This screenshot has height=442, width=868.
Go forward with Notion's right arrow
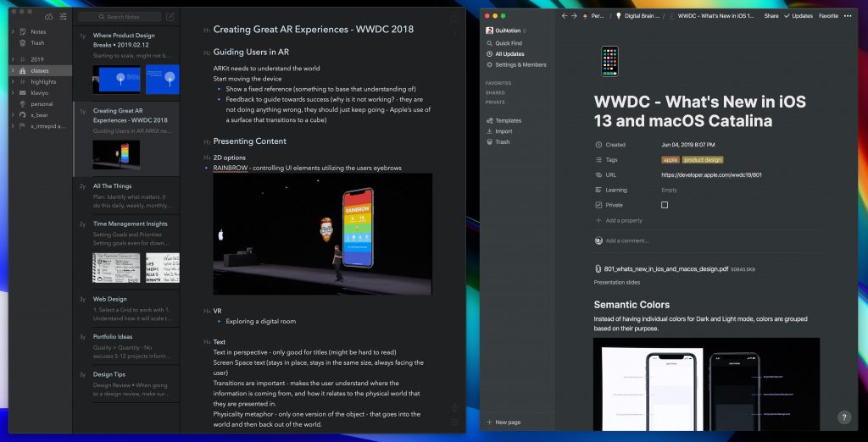(574, 16)
